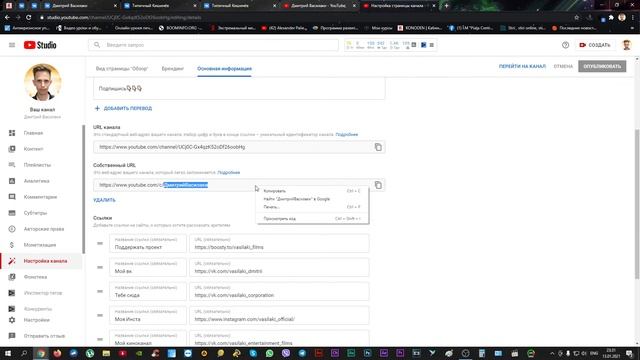Image resolution: width=640 pixels, height=360 pixels.
Task: Click the browser reload button
Action: click(29, 18)
